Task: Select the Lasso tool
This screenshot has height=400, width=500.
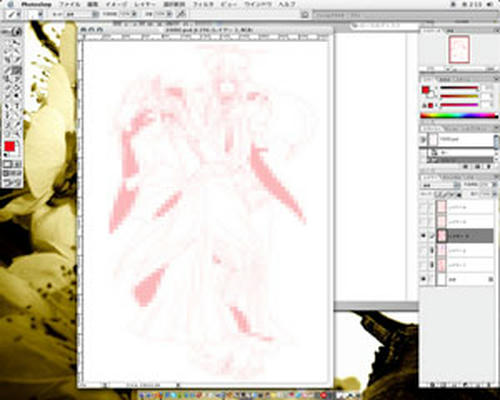Action: [x=7, y=51]
